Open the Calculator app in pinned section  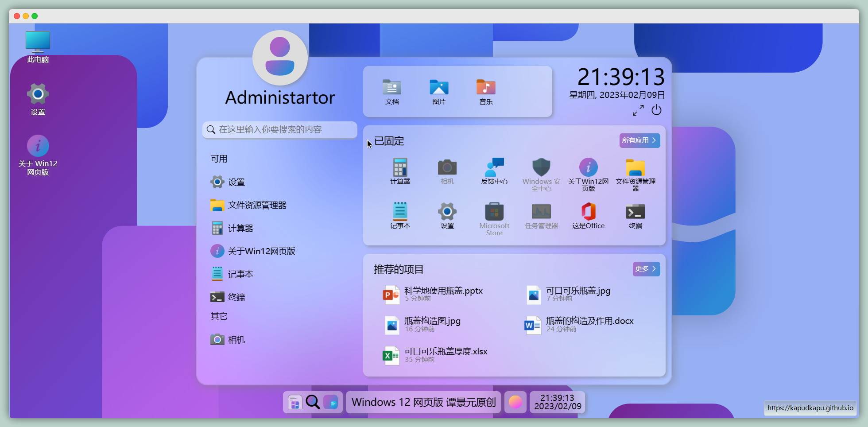click(x=400, y=171)
